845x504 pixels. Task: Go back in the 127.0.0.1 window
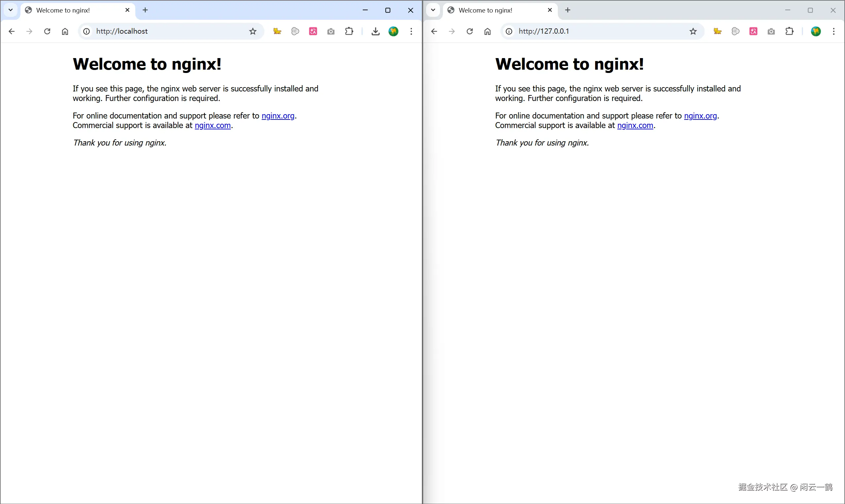click(434, 31)
